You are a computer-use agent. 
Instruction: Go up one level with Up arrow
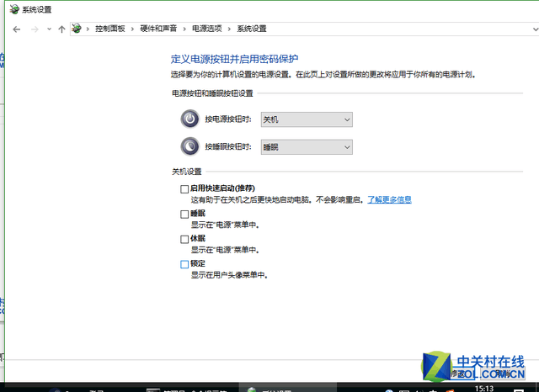(x=61, y=29)
